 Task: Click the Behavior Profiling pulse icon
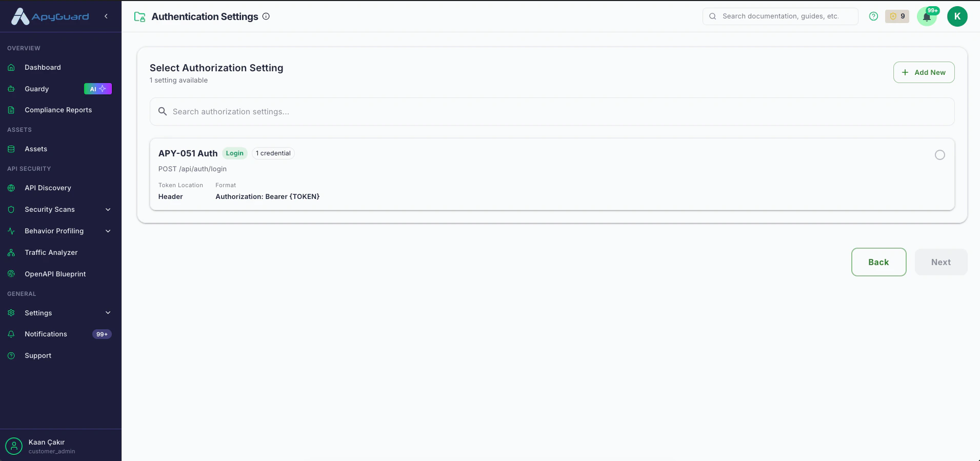tap(11, 231)
